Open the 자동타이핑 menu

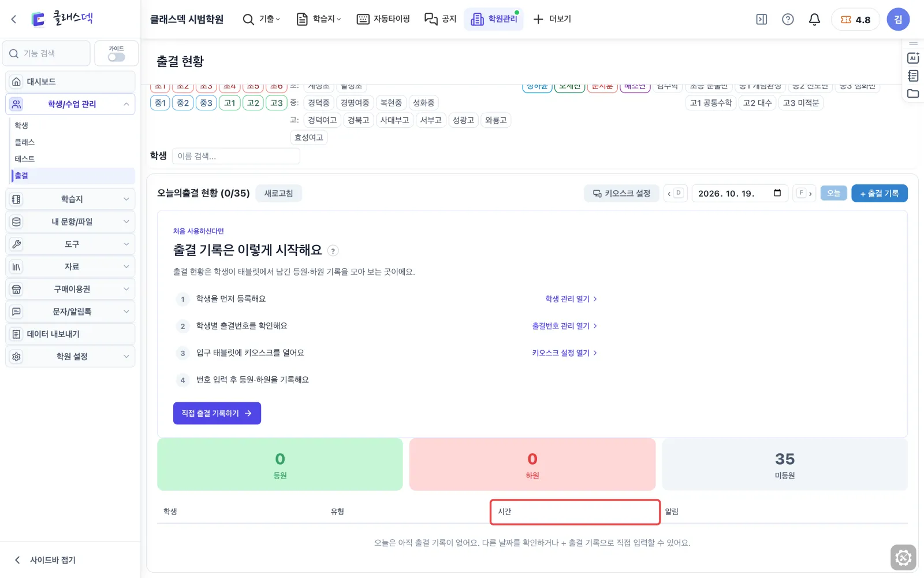coord(383,19)
